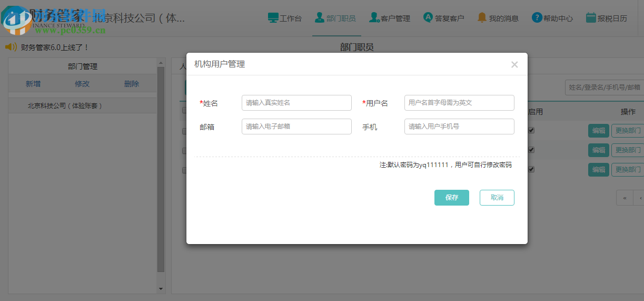Viewport: 644px width, 301px height.
Task: Click the 财务管家6.0上线了！ announcement text
Action: pyautogui.click(x=55, y=47)
